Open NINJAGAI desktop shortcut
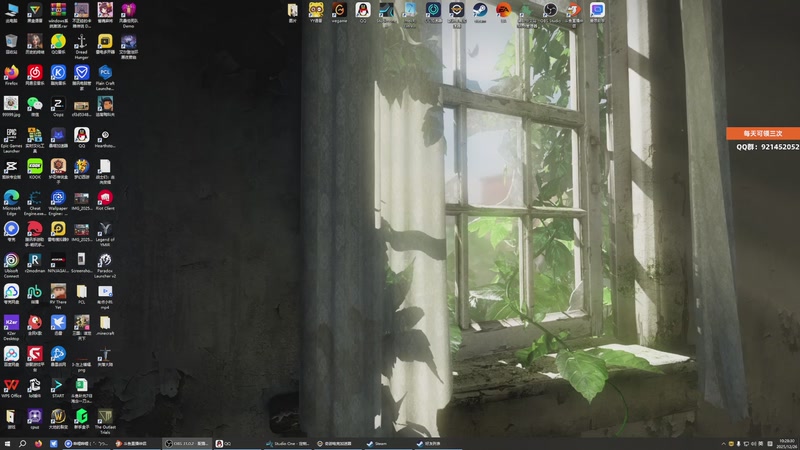 tap(58, 263)
